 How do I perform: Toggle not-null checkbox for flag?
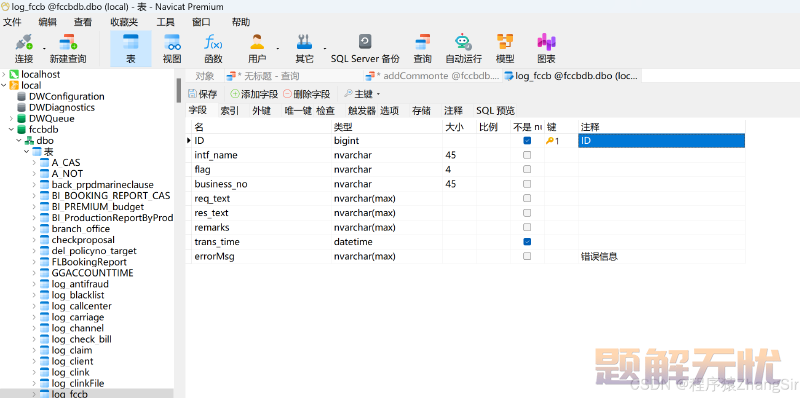[527, 169]
